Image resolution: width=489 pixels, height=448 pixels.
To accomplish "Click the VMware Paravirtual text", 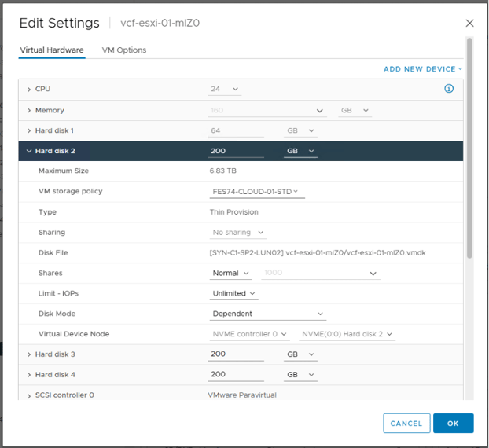I will [242, 395].
